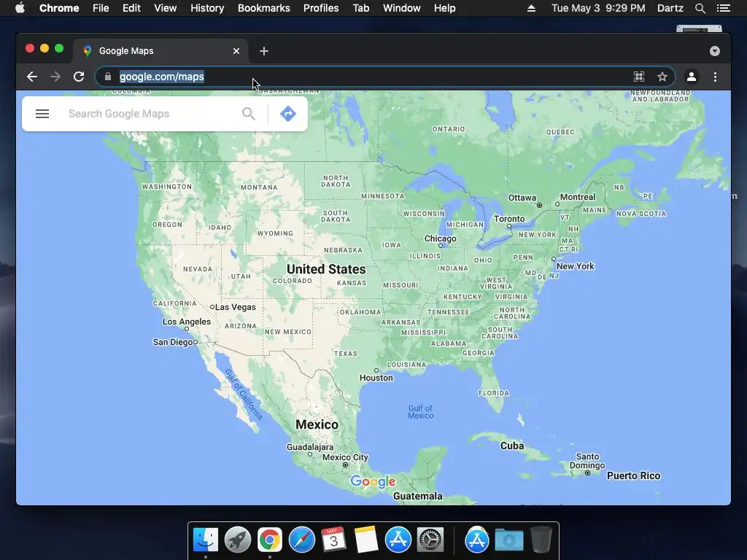Click the Puerto Rico label
This screenshot has width=747, height=560.
pos(634,475)
